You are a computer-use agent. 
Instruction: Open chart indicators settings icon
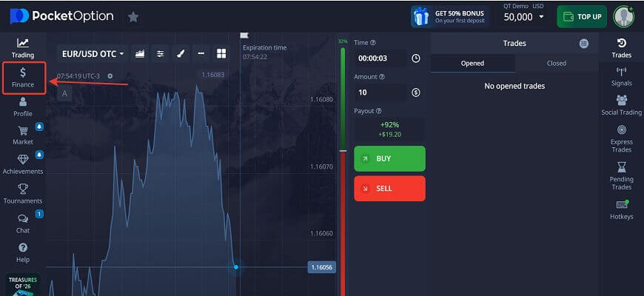(x=160, y=54)
